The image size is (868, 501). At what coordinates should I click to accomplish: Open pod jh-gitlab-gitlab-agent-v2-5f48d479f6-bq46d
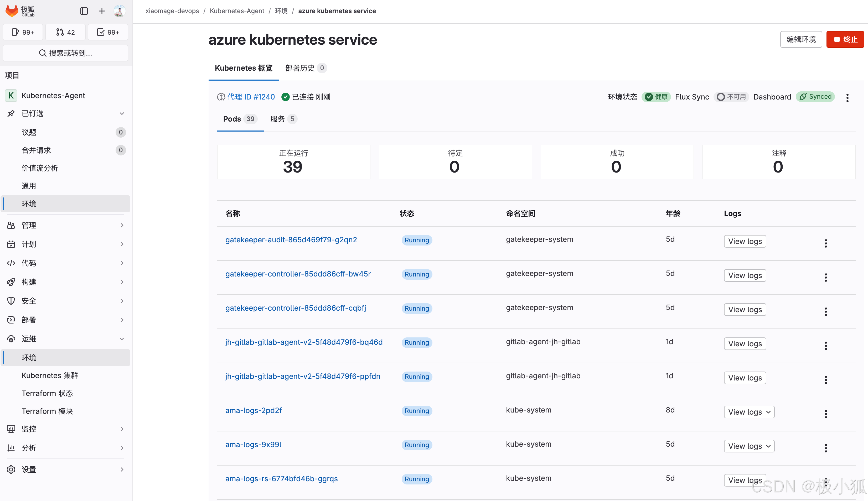tap(303, 342)
